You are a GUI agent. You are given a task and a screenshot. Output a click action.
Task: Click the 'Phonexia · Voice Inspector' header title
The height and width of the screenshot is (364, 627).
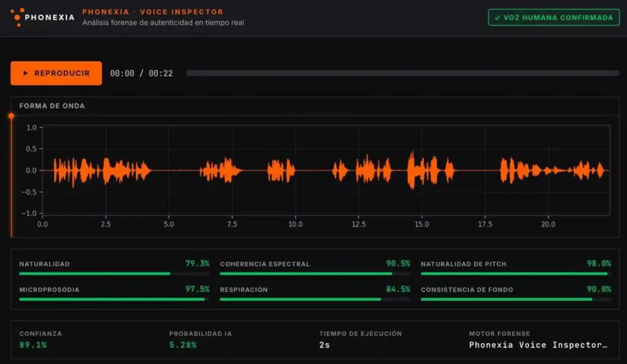tap(152, 12)
